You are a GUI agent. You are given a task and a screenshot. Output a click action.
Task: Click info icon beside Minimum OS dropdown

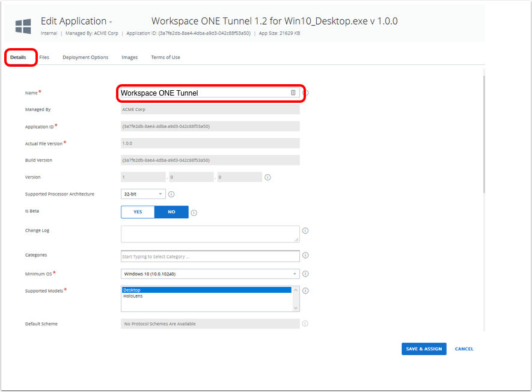click(305, 274)
